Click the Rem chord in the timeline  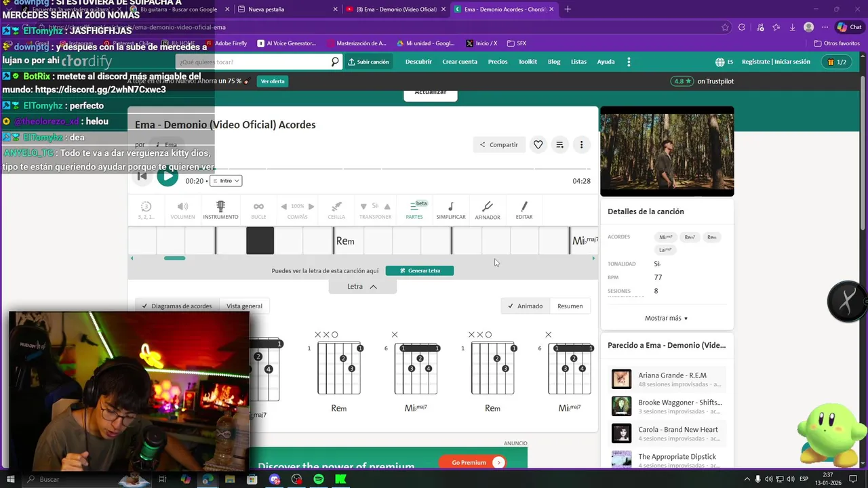click(345, 241)
